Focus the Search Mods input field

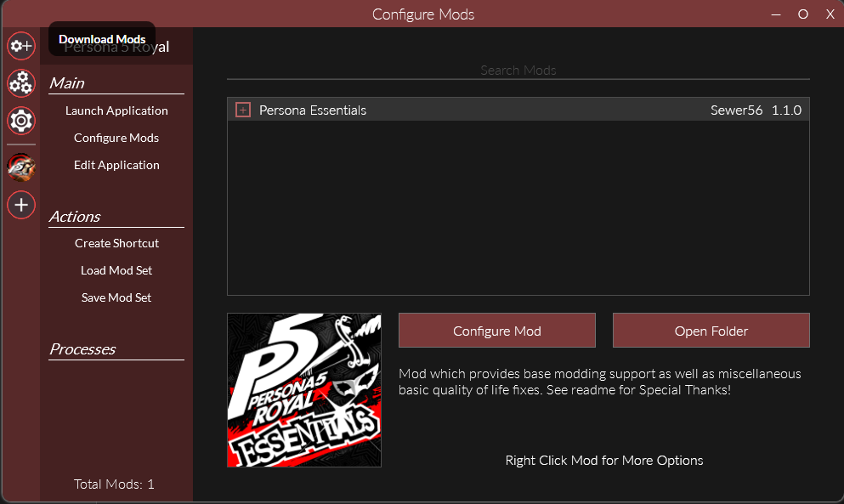coord(518,71)
